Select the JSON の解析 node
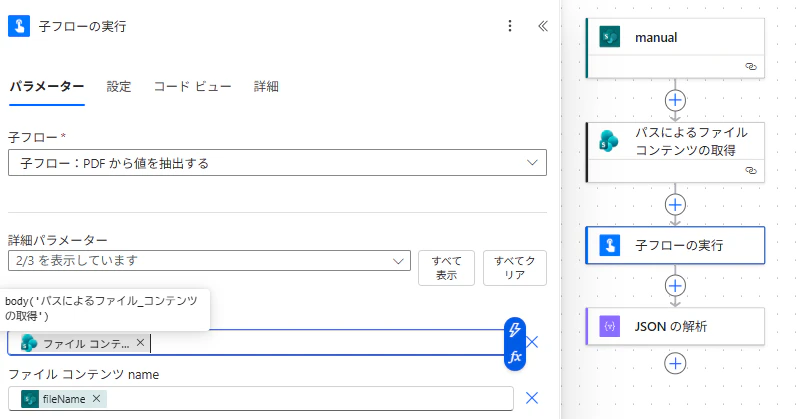This screenshot has width=797, height=419. [675, 326]
